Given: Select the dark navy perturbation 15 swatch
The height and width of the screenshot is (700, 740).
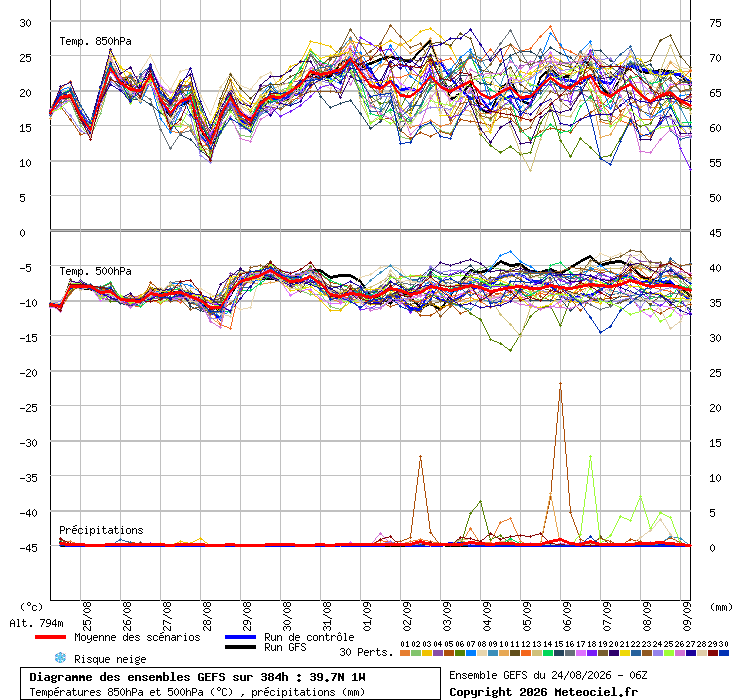Looking at the screenshot, I should (x=559, y=653).
